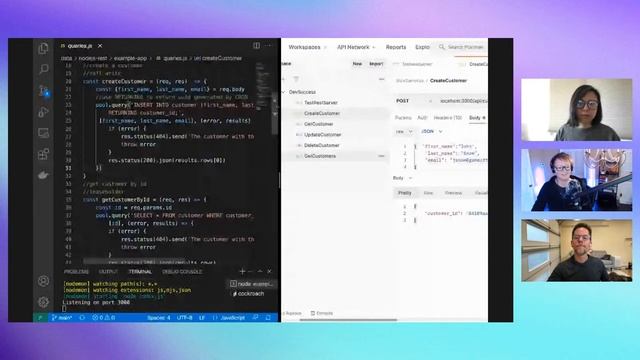Screen dimensions: 640x360
Task: Select the GetCustomer request
Action: 319,124
